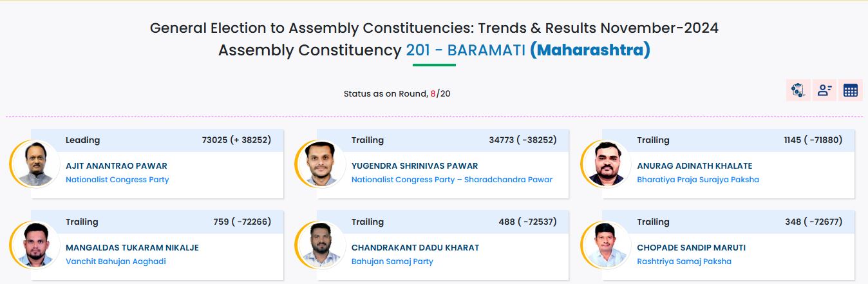Click Ajit Anantrao Pawar's photo
Screen dimensions: 868x284
tap(32, 164)
